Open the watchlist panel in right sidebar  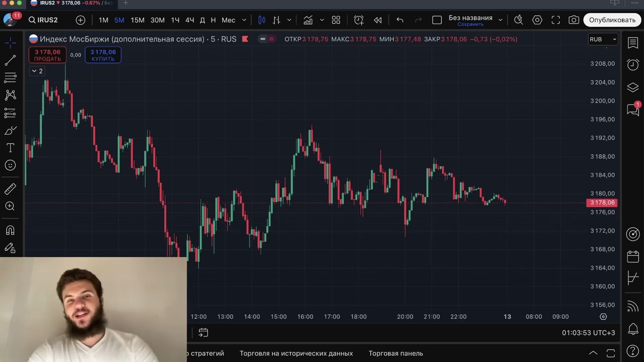point(633,43)
